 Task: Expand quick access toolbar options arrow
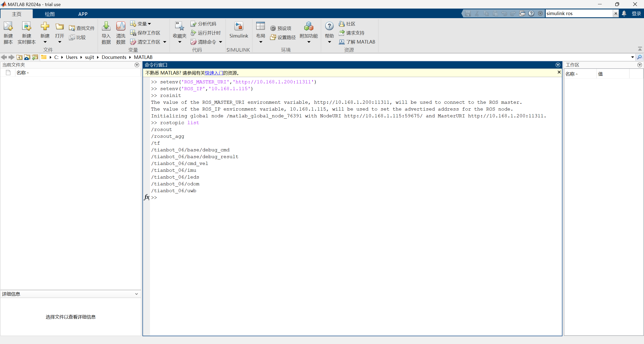540,13
